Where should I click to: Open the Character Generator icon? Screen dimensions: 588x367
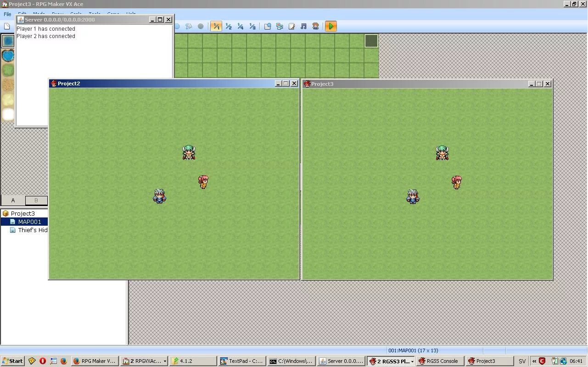tap(315, 26)
